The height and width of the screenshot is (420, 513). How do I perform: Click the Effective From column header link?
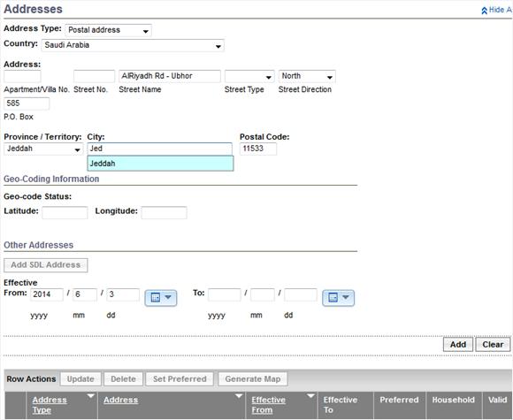pos(268,405)
